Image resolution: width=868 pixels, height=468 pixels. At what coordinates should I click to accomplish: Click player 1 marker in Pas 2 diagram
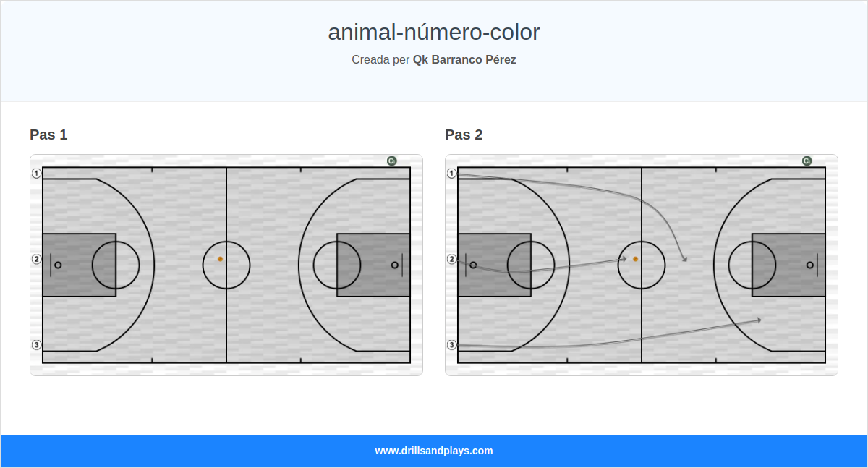coord(451,174)
